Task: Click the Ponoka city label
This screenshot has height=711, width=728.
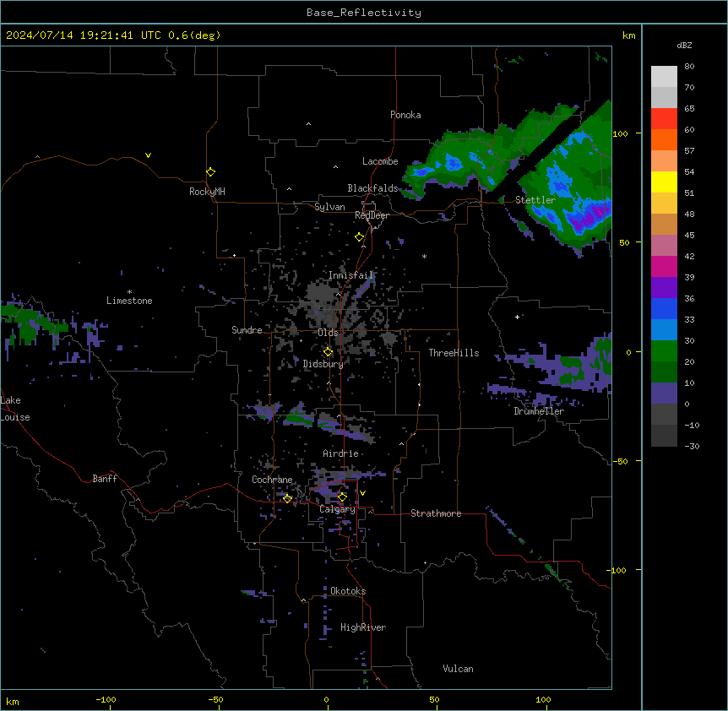Action: (405, 115)
